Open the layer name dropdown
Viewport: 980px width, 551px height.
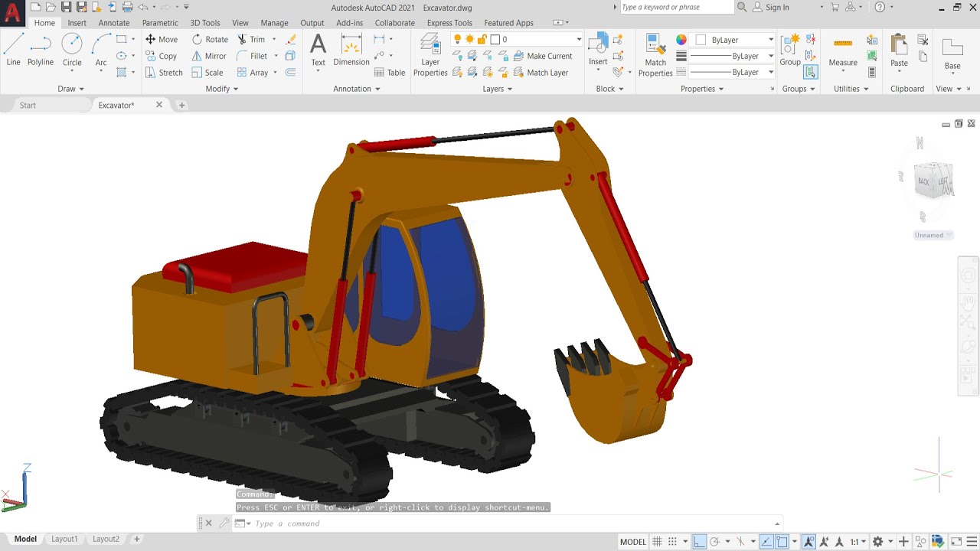click(x=578, y=39)
